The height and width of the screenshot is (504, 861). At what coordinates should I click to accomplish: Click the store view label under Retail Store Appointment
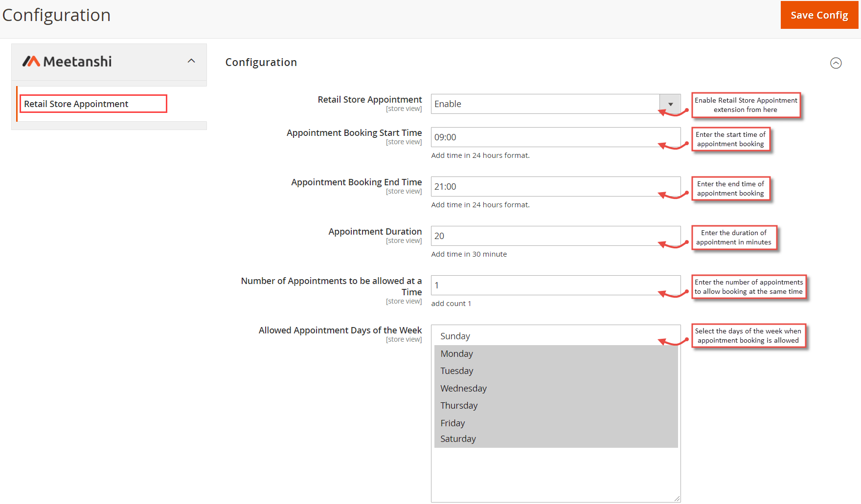(404, 109)
